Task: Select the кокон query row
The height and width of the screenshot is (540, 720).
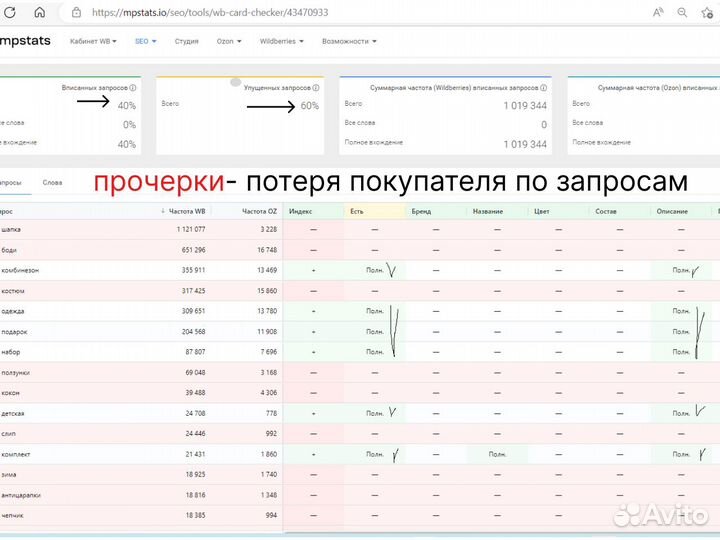Action: (360, 393)
